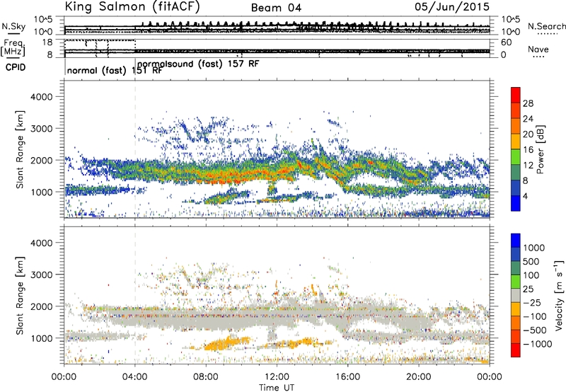Click the 'Time UT' axis title

[x=277, y=387]
